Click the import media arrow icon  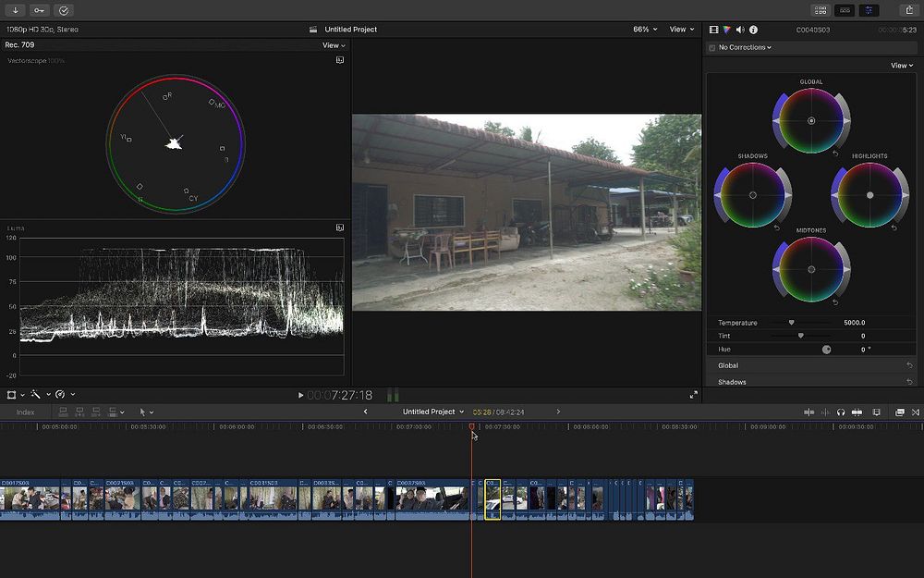(16, 10)
